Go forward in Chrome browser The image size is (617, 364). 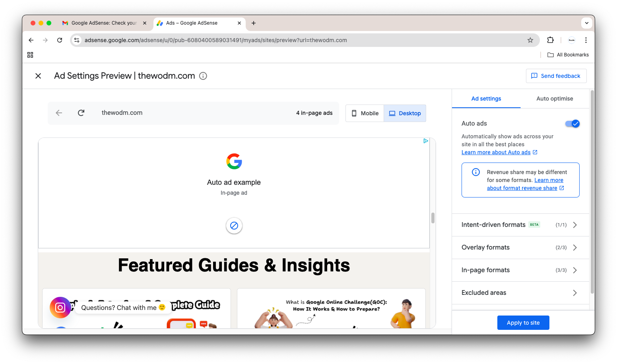45,40
